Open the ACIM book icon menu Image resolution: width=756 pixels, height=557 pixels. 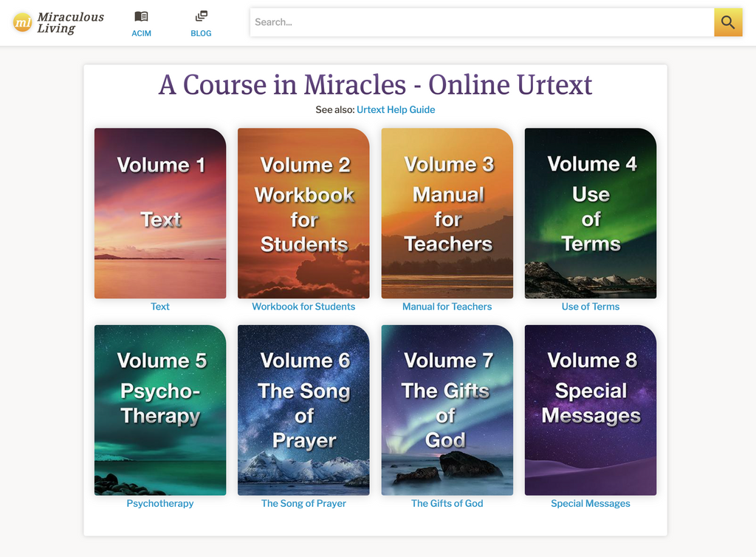point(141,16)
